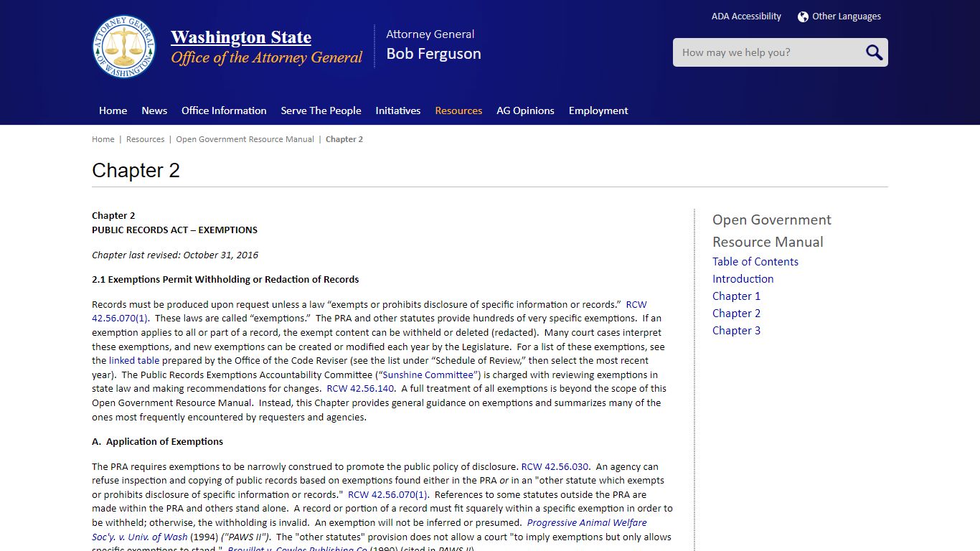Go to Home in the breadcrumb

tap(103, 139)
